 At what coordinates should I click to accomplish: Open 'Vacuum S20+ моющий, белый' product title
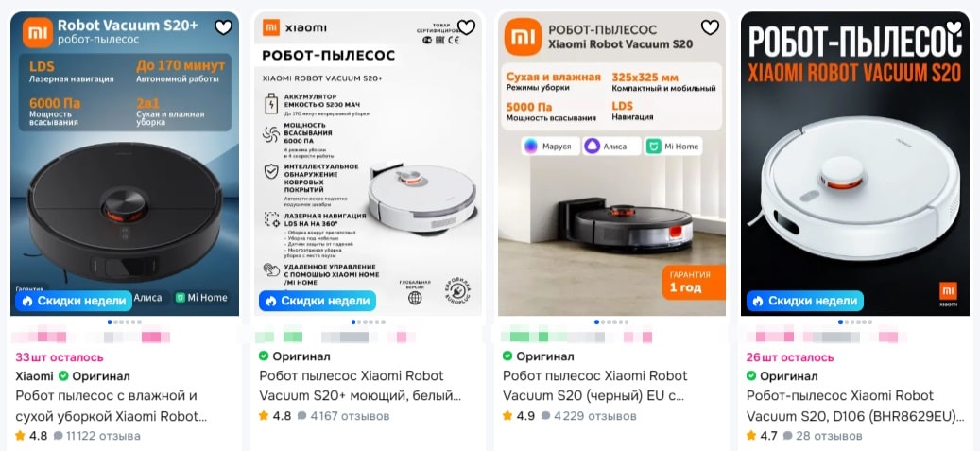coord(363,386)
